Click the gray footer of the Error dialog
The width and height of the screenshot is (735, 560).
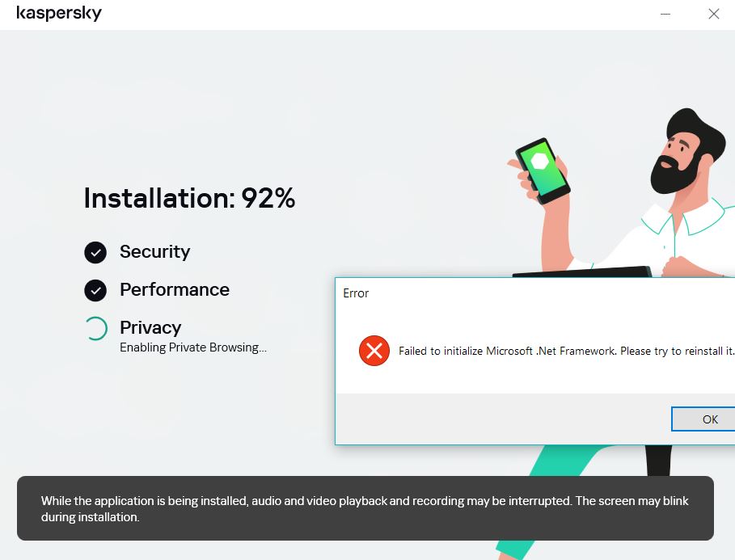coord(535,419)
